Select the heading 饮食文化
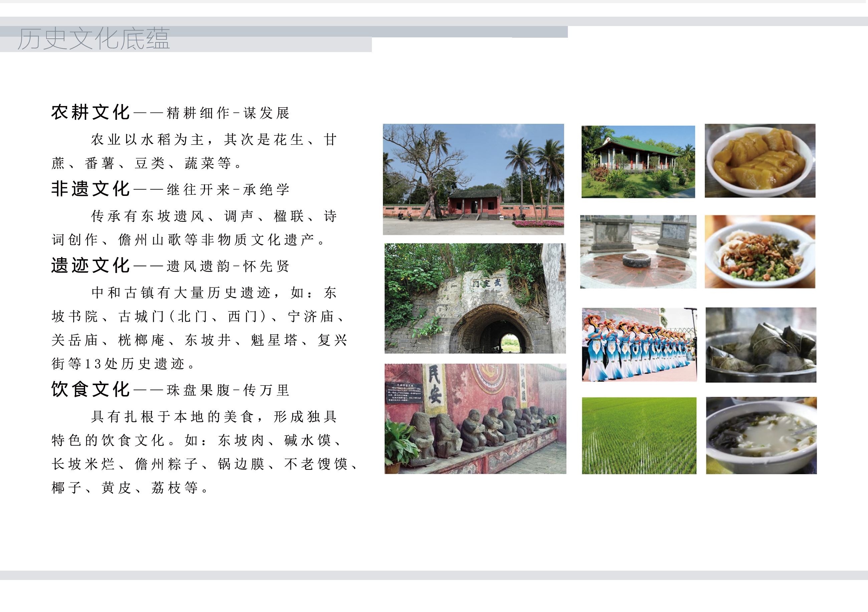The height and width of the screenshot is (612, 868). click(x=90, y=389)
